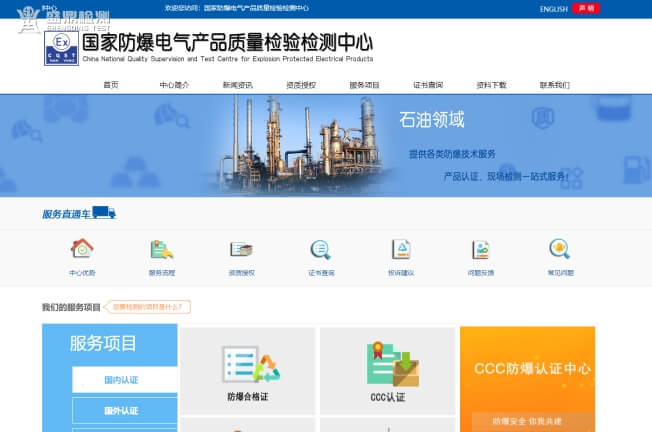Click 我们的服务项目 heading
This screenshot has height=432, width=652.
(71, 307)
